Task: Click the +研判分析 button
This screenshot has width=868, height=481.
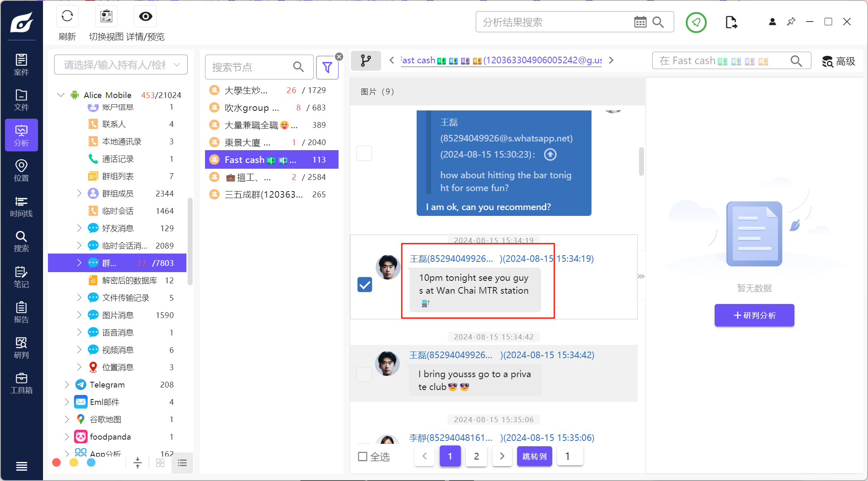Action: click(x=754, y=316)
